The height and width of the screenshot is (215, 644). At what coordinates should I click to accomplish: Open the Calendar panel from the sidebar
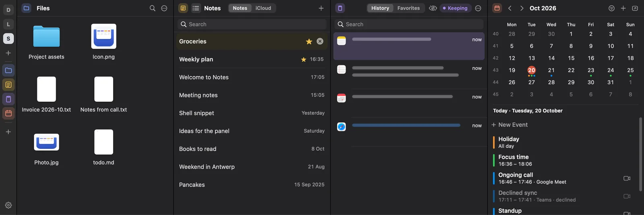pos(8,113)
